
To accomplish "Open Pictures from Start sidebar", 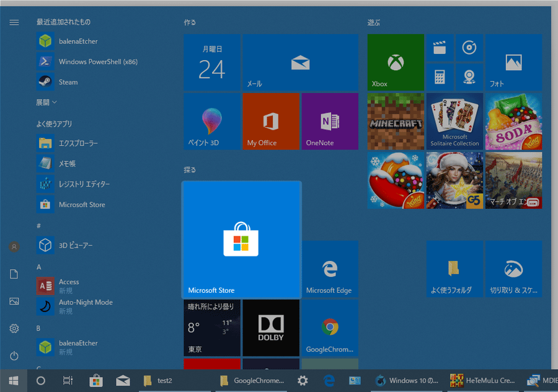I will [14, 301].
